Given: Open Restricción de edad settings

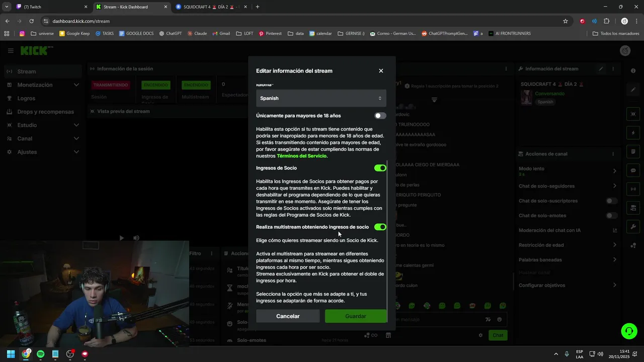Looking at the screenshot, I should tap(568, 245).
